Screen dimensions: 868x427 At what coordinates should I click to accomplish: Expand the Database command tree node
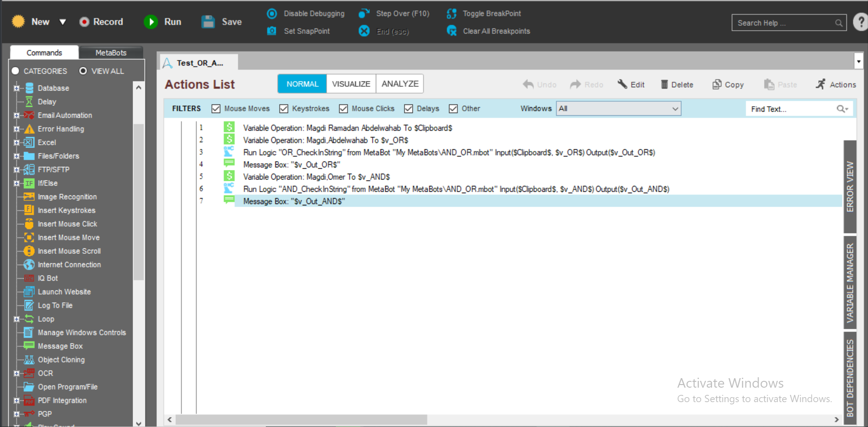(x=16, y=88)
